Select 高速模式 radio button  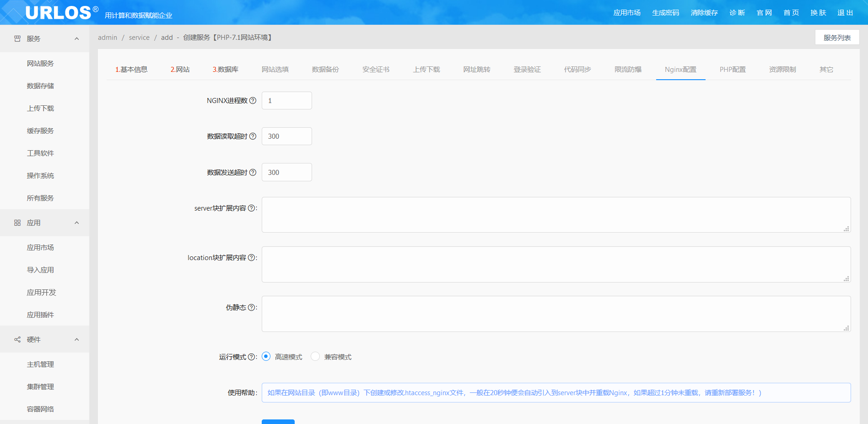coord(266,357)
